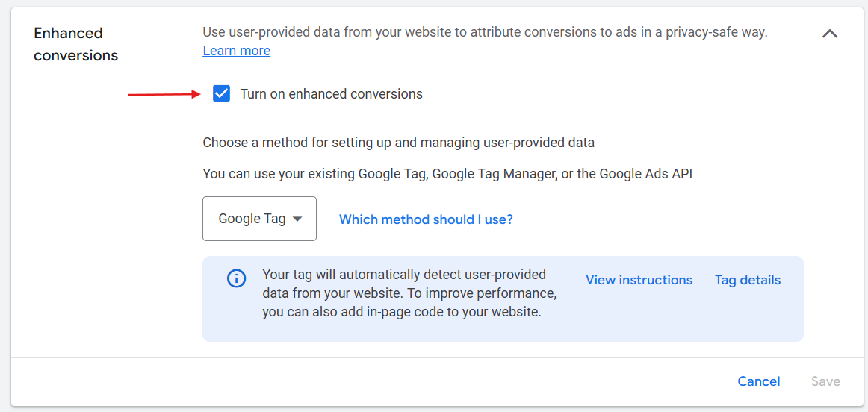Click the 'Choose a method for setting up' text
868x412 pixels.
399,143
